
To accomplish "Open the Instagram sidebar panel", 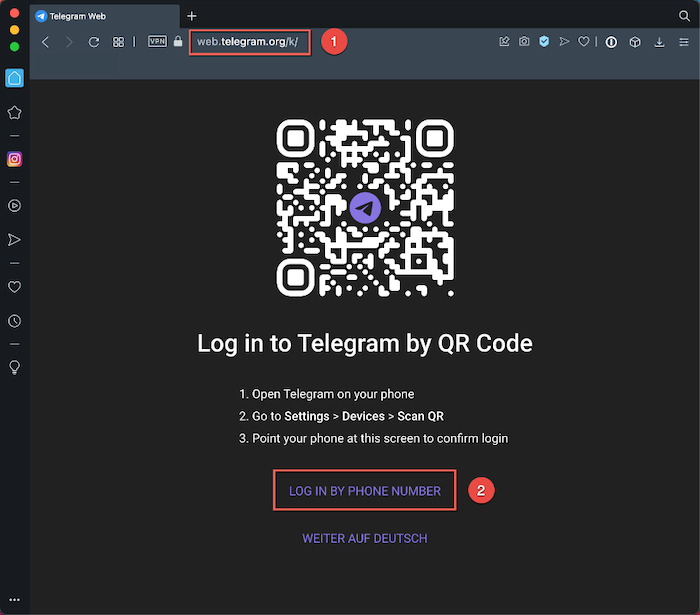I will pos(15,159).
